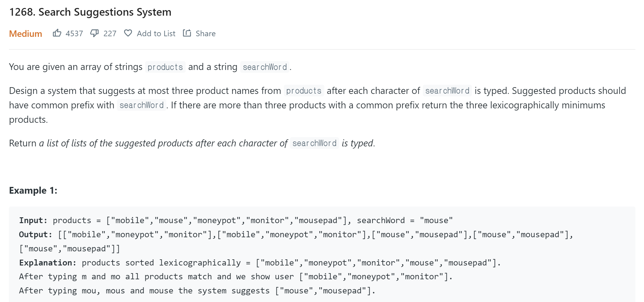Click the problem title 1268. Search Suggestions System

point(90,12)
